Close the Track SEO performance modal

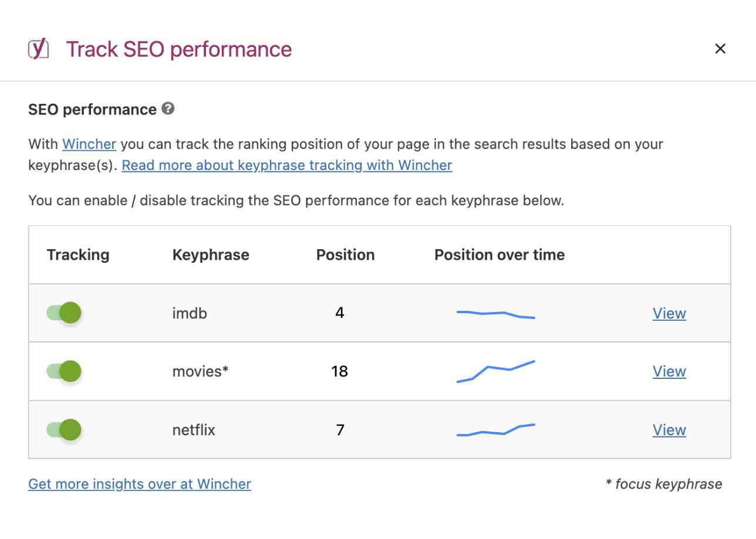tap(720, 49)
